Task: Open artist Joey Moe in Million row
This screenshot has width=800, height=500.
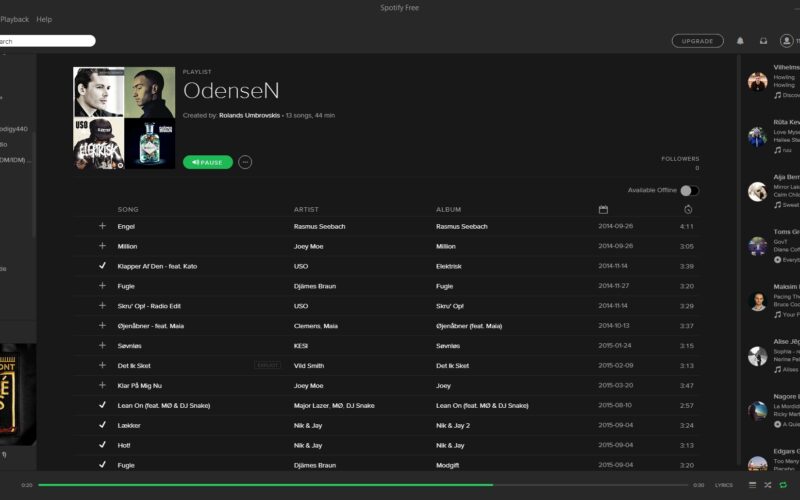Action: tap(308, 246)
